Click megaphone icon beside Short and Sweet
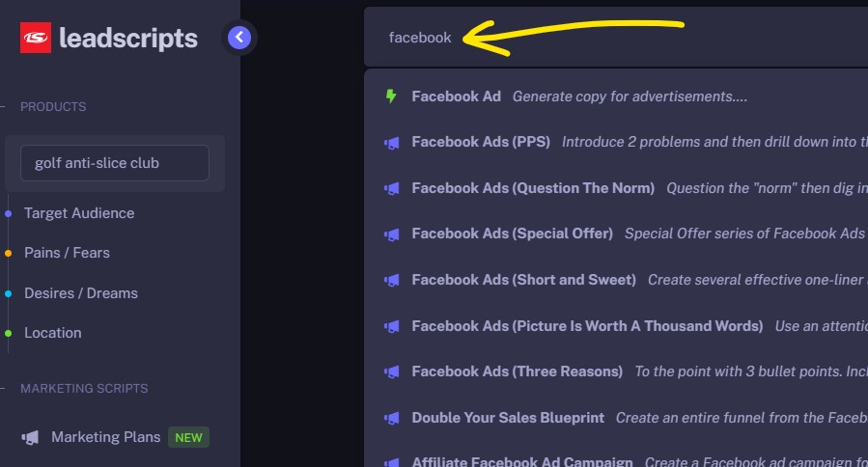868x467 pixels. point(391,280)
